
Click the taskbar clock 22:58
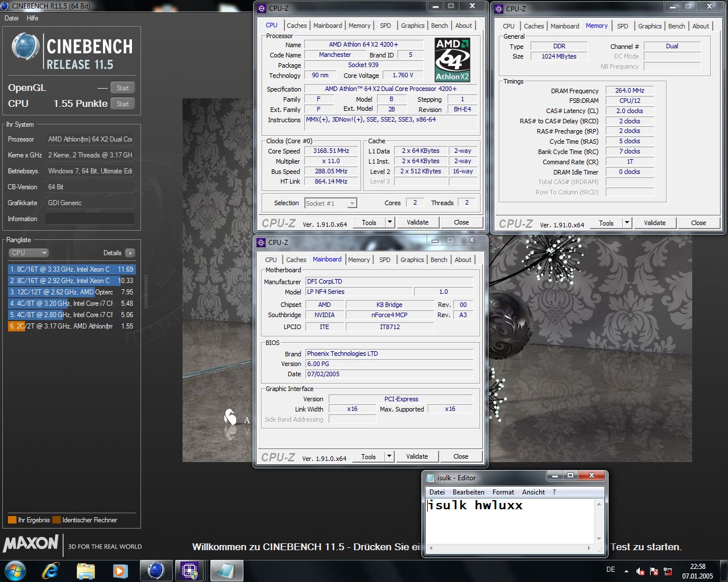[698, 567]
